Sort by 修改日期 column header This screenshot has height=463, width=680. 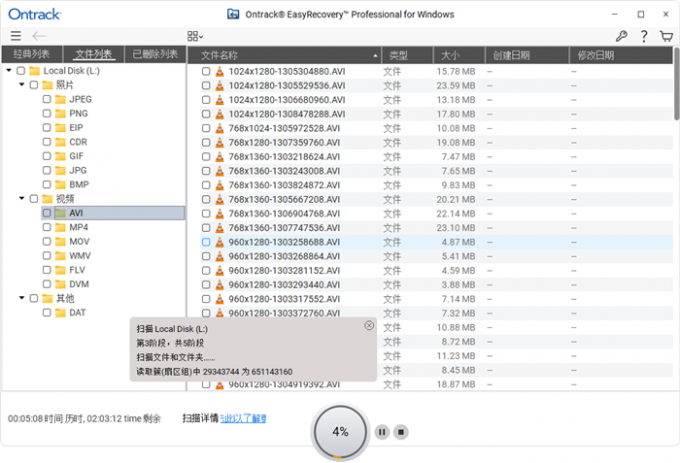(621, 55)
